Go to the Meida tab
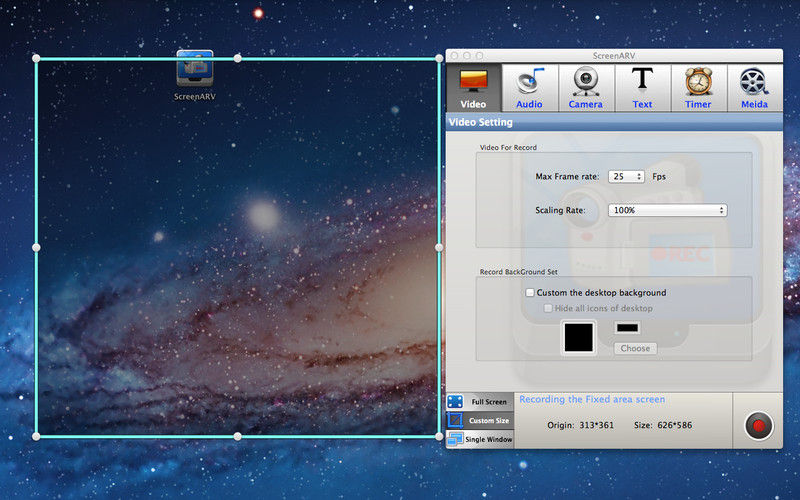Screen dimensions: 800x500 [754, 88]
